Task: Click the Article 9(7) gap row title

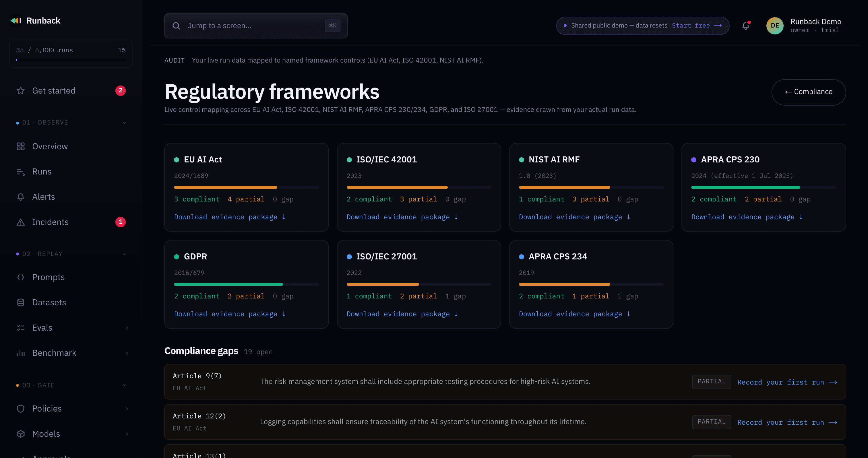Action: [197, 376]
